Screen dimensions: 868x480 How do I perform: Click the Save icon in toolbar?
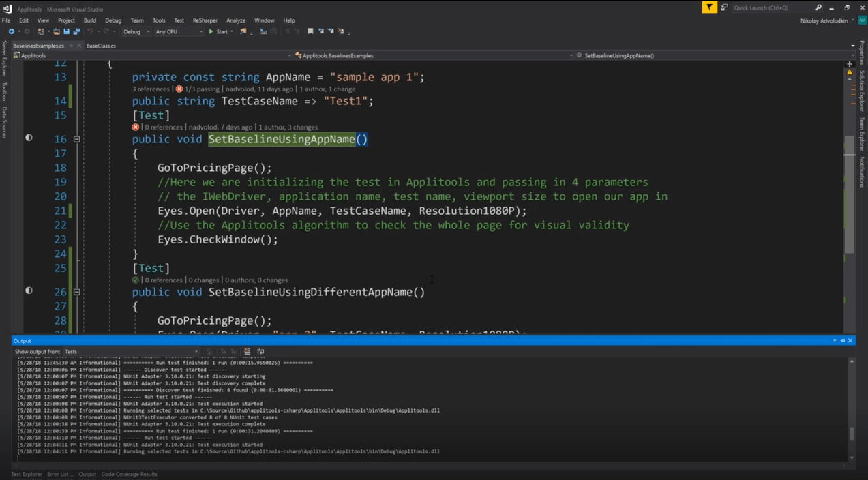66,31
